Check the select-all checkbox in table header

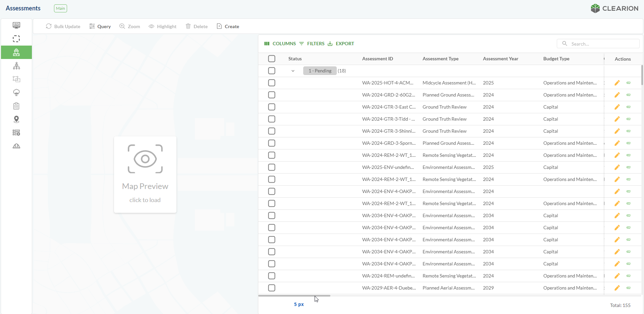tap(272, 59)
